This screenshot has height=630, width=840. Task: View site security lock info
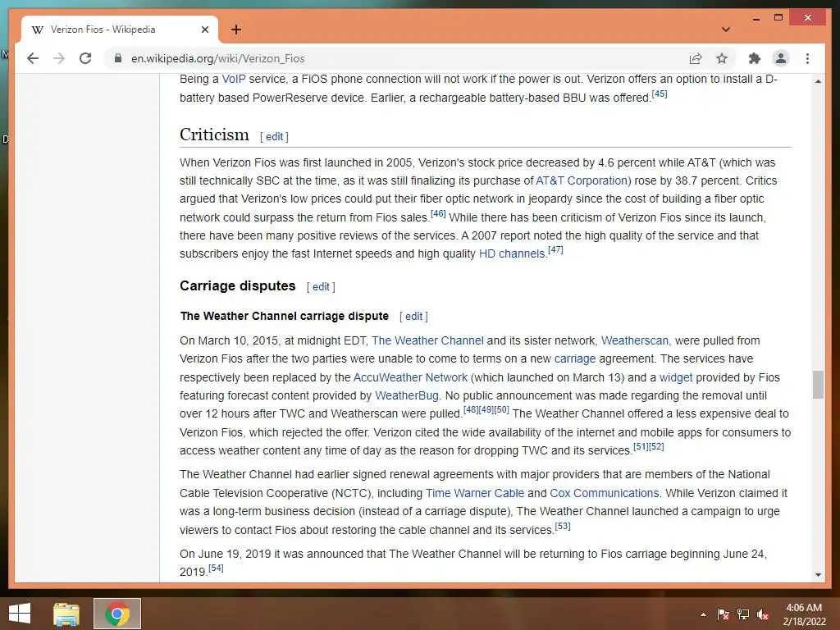click(x=118, y=58)
